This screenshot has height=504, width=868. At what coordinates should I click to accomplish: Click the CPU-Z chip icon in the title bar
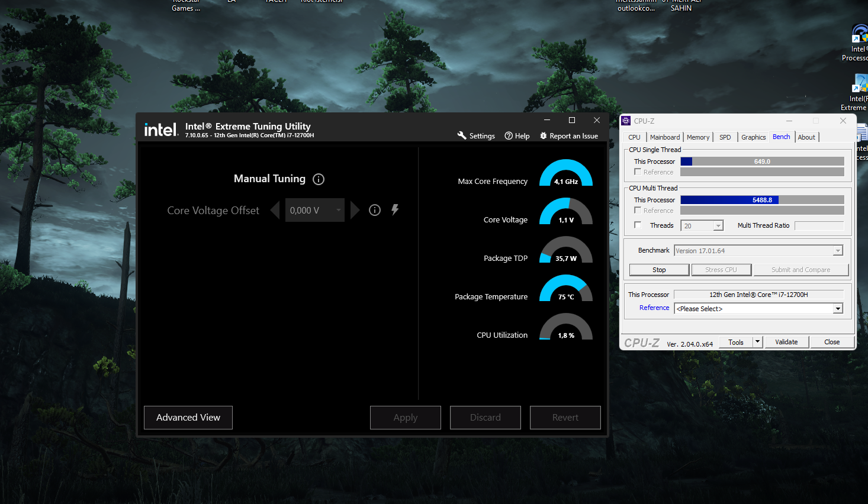tap(626, 120)
